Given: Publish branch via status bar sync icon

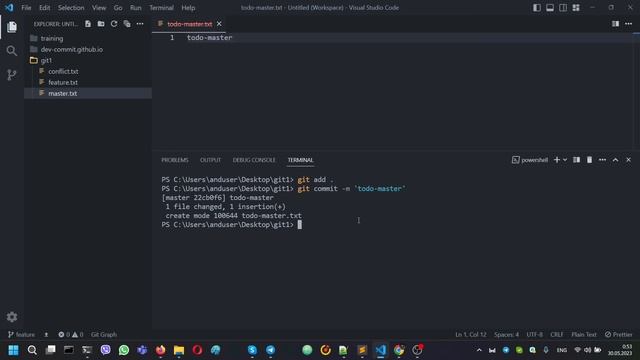Looking at the screenshot, I should coord(46,335).
